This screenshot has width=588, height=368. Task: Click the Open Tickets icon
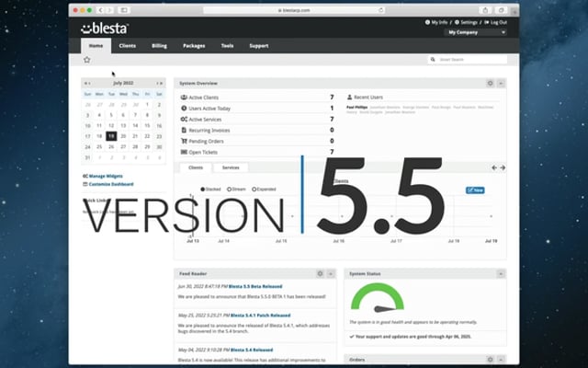tap(184, 152)
